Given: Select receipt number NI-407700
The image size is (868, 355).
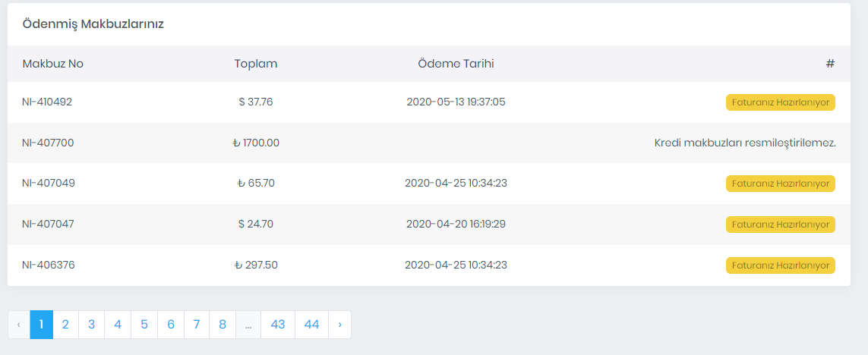Looking at the screenshot, I should (48, 143).
